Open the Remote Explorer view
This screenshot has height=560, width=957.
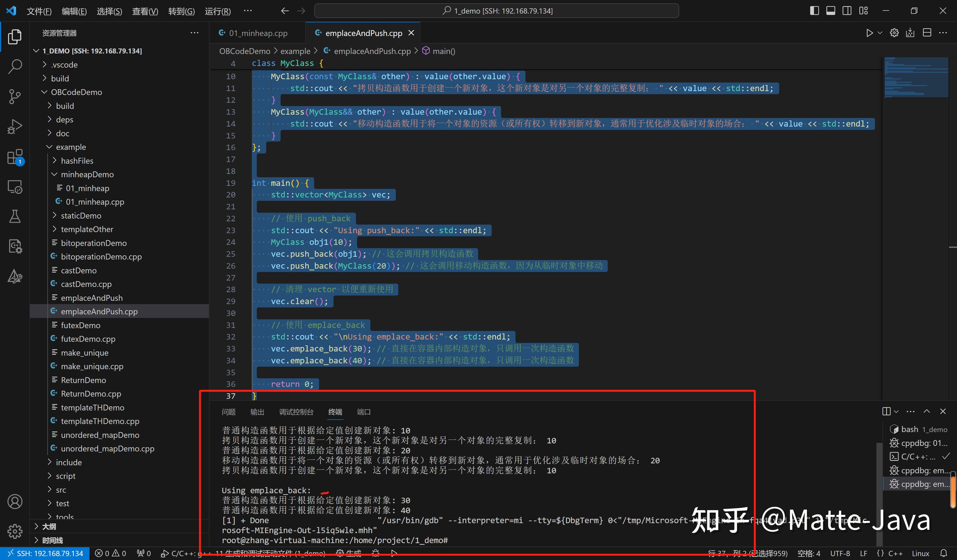point(15,187)
